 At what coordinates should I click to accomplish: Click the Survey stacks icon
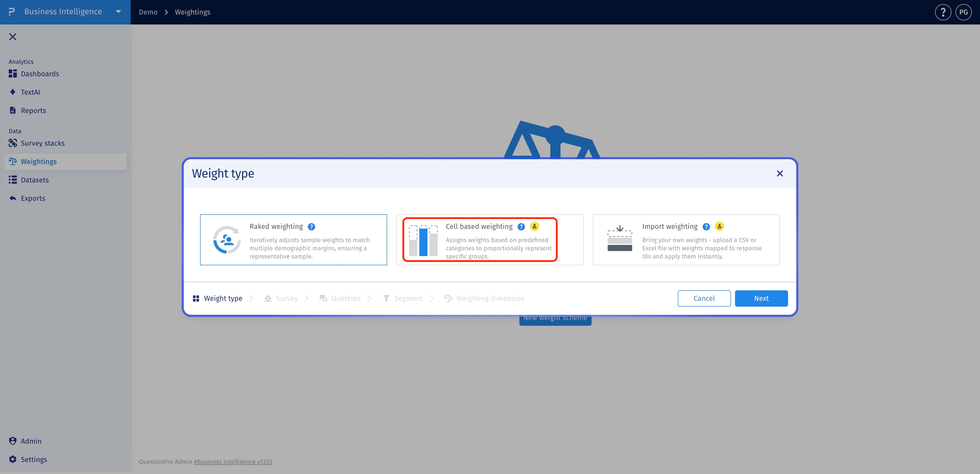pyautogui.click(x=13, y=143)
